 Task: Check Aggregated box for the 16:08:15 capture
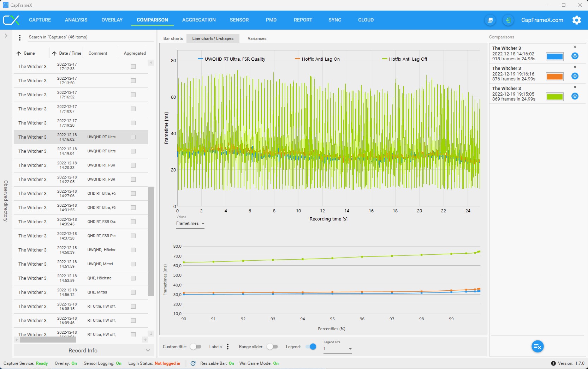[133, 307]
